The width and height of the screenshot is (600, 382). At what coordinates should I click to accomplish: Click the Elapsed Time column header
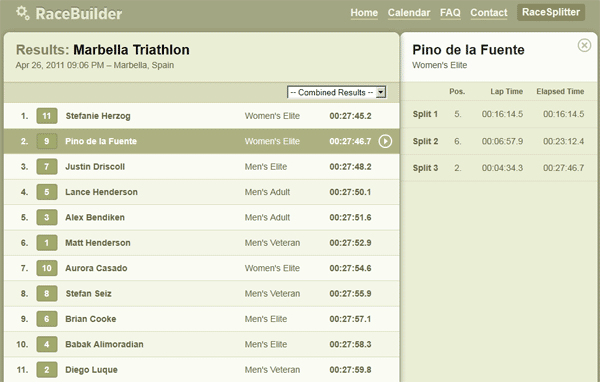(x=560, y=91)
